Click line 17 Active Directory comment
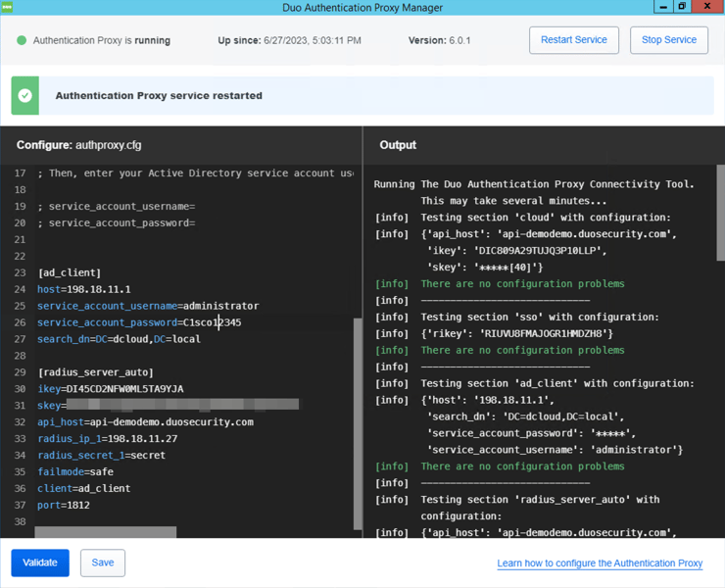725x588 pixels. (x=196, y=173)
